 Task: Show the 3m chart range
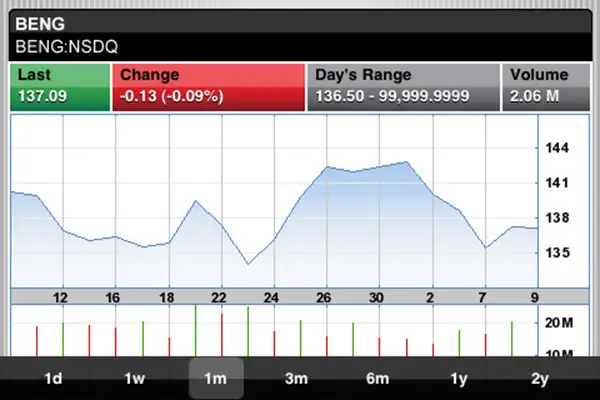(x=297, y=379)
